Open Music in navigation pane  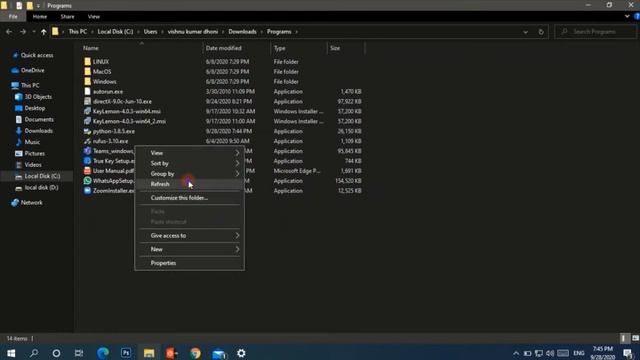click(x=32, y=142)
